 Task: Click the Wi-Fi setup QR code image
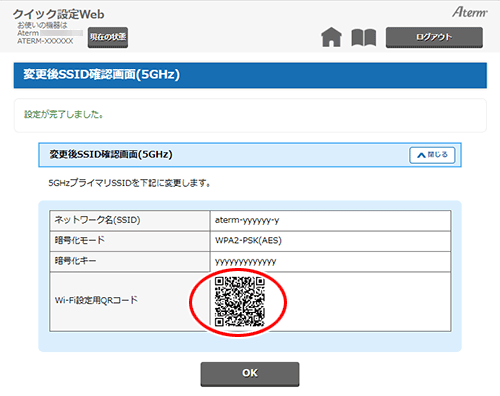pyautogui.click(x=240, y=302)
